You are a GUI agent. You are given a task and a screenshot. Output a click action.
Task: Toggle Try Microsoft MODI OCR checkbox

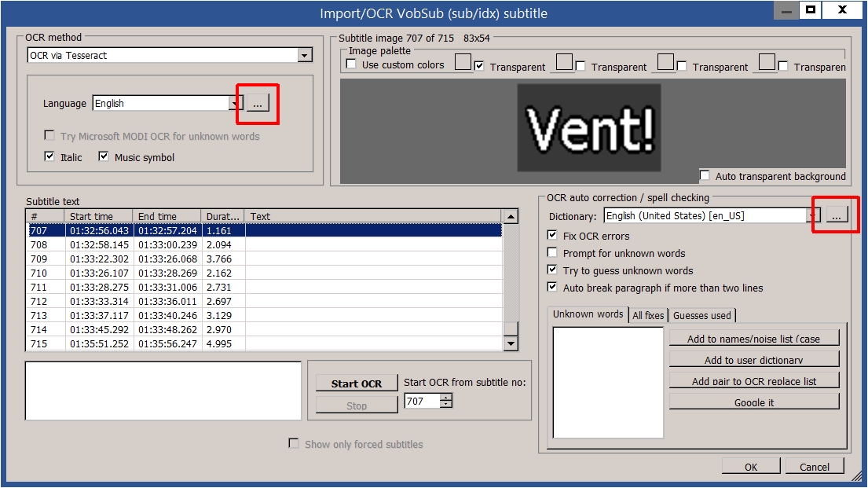click(x=49, y=136)
